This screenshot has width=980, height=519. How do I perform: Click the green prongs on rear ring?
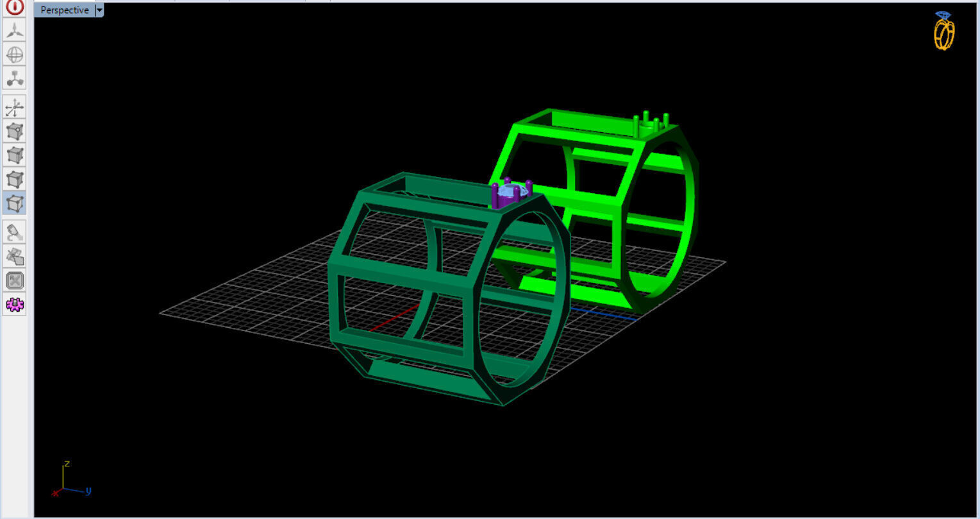tap(650, 124)
